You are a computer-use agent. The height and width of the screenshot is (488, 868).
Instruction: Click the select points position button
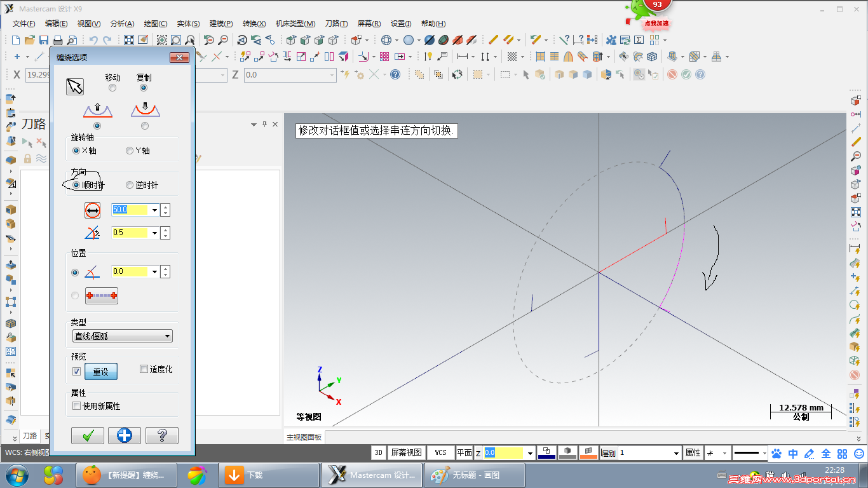102,295
